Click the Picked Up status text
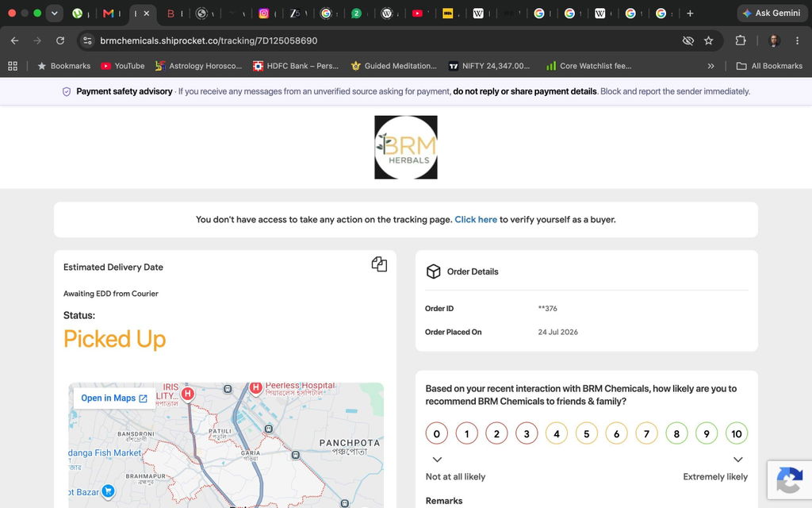The width and height of the screenshot is (812, 508). [114, 339]
